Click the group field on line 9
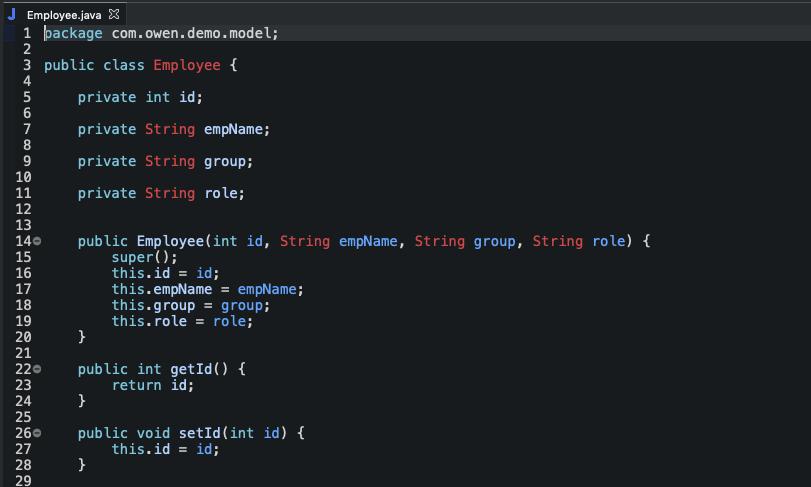This screenshot has width=811, height=487. 224,161
